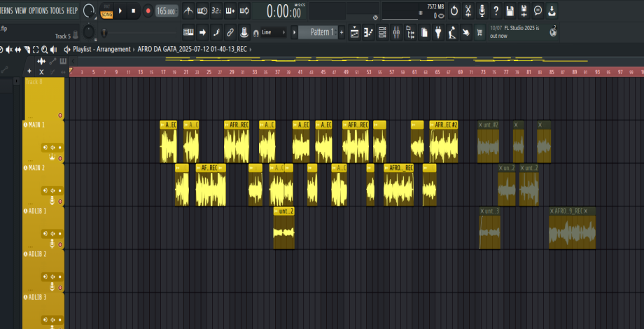Click the 165.000 tempo field
Viewport: 644px width, 329px height.
(167, 11)
